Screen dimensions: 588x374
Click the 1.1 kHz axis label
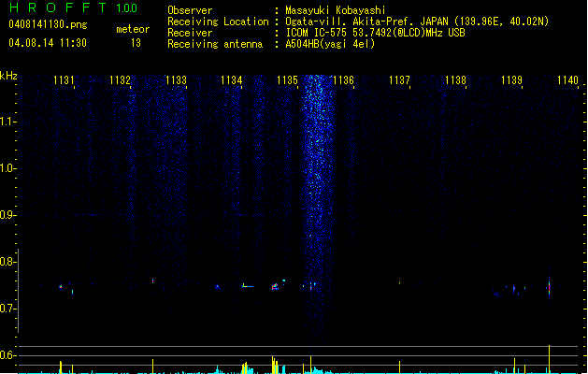point(7,122)
